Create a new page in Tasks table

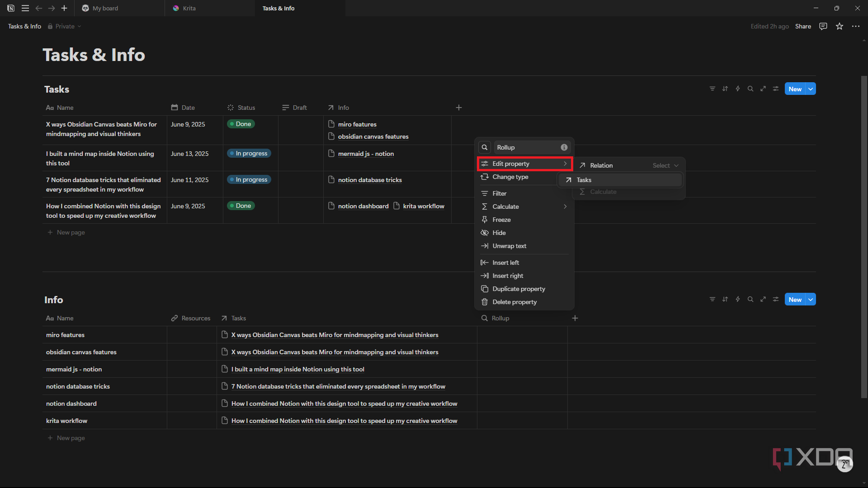[66, 232]
